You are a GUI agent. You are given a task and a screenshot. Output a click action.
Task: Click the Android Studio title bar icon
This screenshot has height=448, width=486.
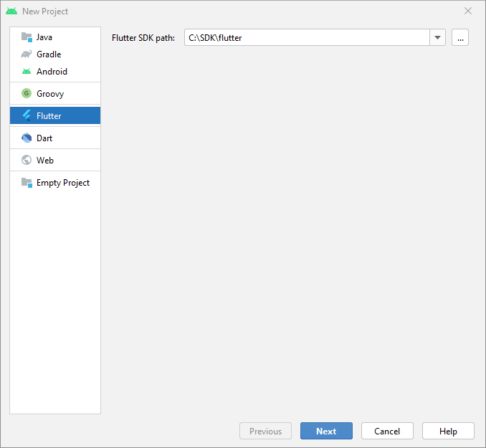click(11, 11)
